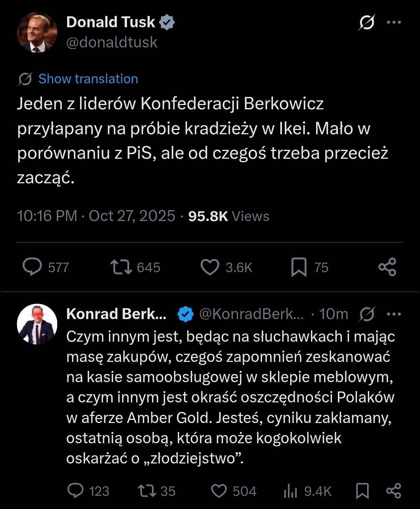420x509 pixels.
Task: Open Donald Tusk's profile picture
Action: coord(37,32)
